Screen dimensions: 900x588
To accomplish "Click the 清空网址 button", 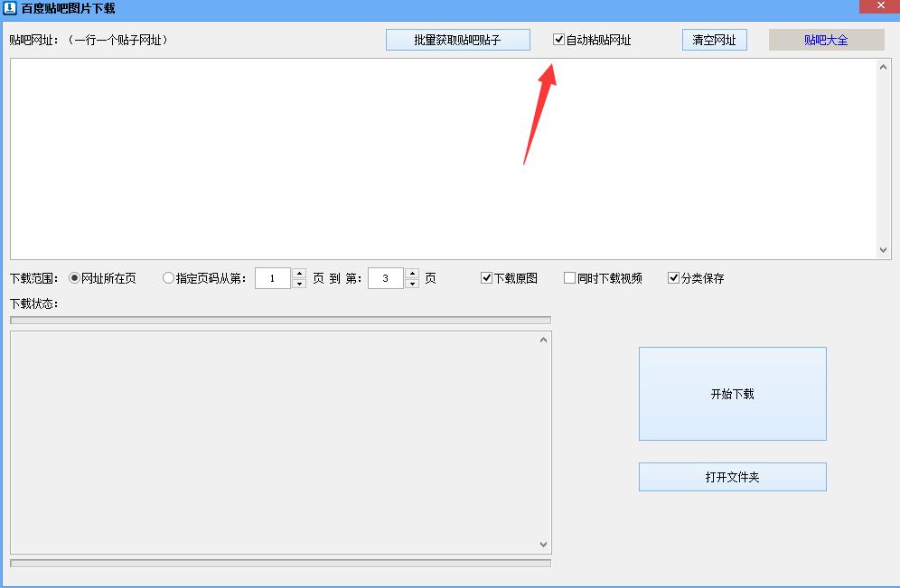I will tap(714, 40).
